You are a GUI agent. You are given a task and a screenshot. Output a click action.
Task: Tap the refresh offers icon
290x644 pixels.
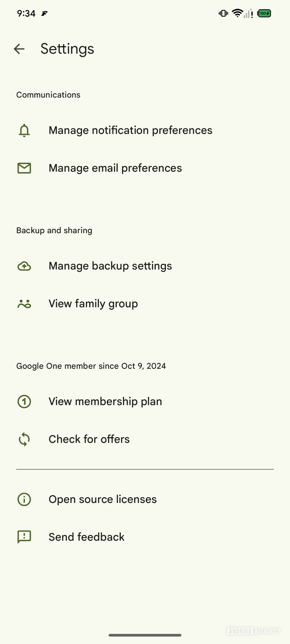24,439
